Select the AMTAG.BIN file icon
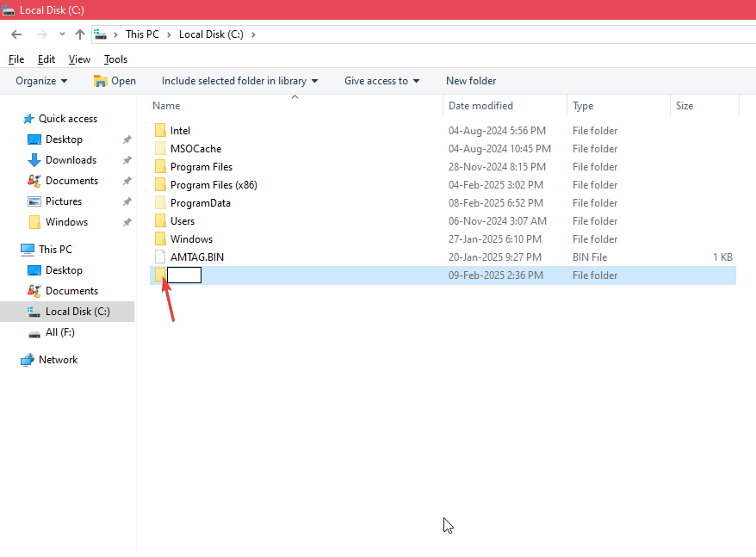 click(160, 257)
